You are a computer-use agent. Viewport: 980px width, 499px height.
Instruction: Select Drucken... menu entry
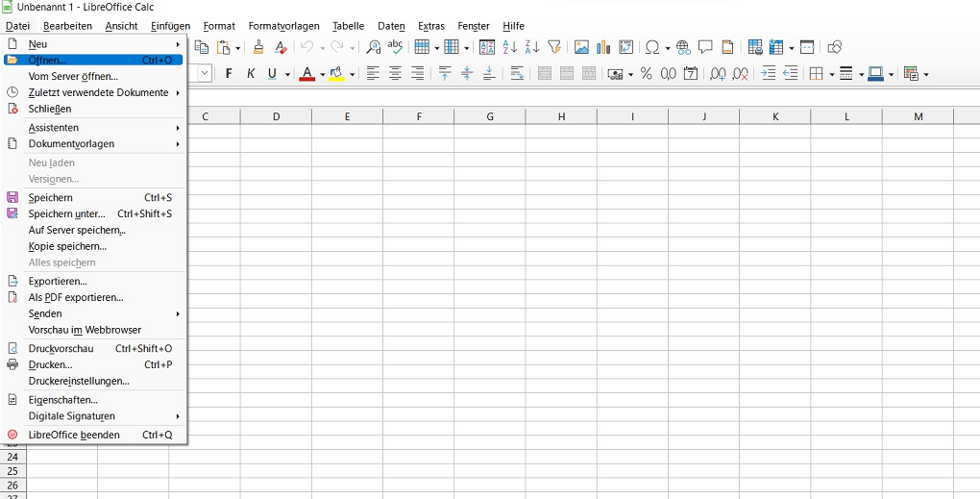[93, 364]
